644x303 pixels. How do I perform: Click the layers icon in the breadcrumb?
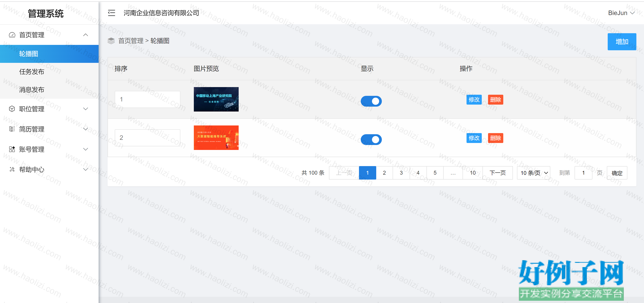[x=111, y=41]
